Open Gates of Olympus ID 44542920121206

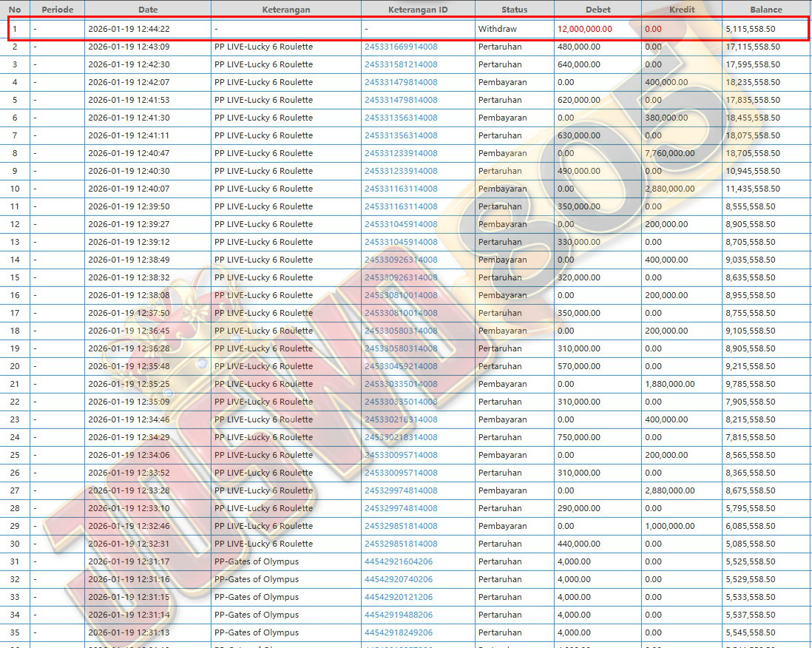pos(398,597)
